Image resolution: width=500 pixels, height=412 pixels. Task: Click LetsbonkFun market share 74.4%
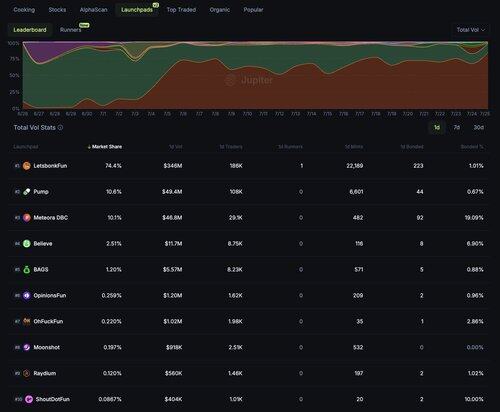click(x=113, y=166)
